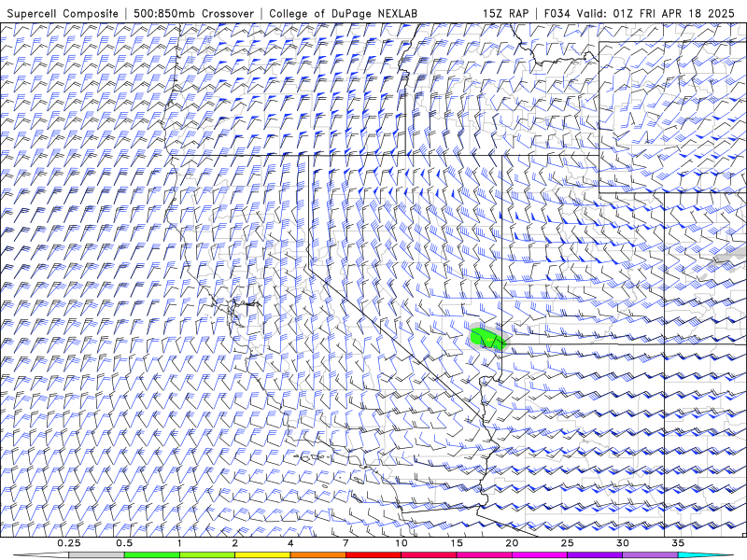Click the '500:850mb Crossover' title text
Image resolution: width=747 pixels, height=560 pixels.
click(193, 13)
